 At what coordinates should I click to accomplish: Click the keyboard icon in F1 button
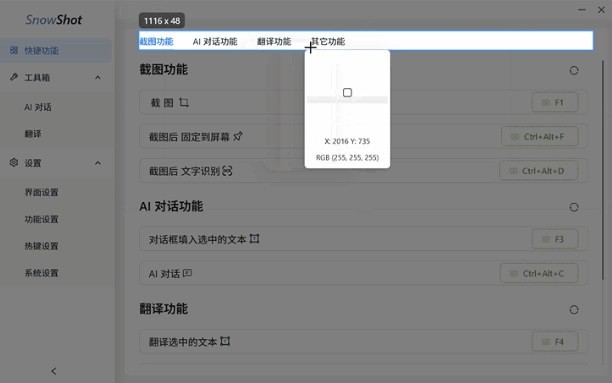pyautogui.click(x=546, y=102)
